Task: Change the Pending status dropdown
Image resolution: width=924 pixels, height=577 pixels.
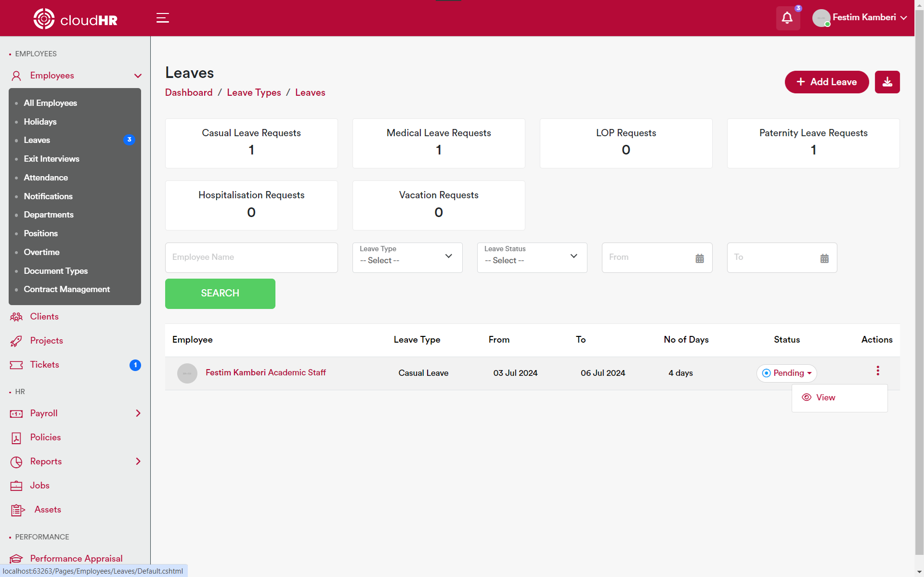Action: click(x=787, y=373)
